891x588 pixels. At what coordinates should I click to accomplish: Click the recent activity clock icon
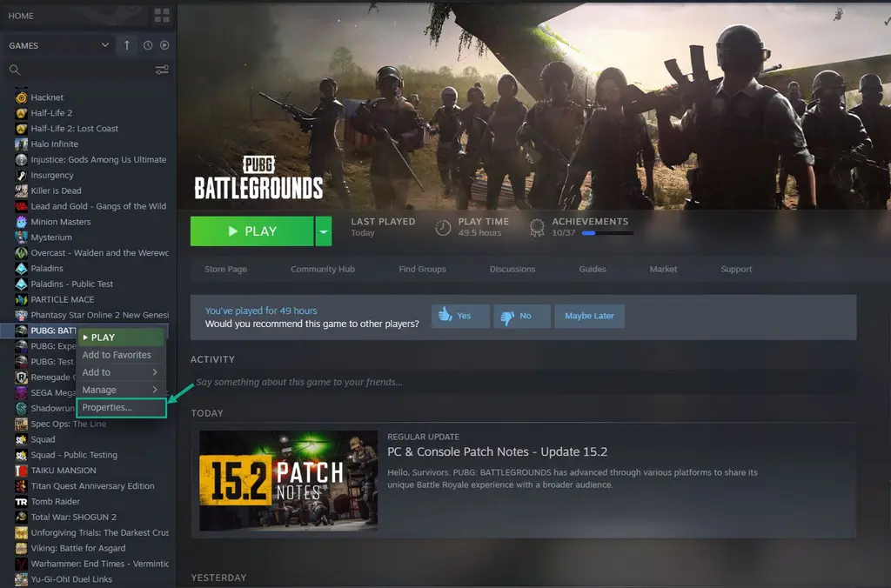148,45
